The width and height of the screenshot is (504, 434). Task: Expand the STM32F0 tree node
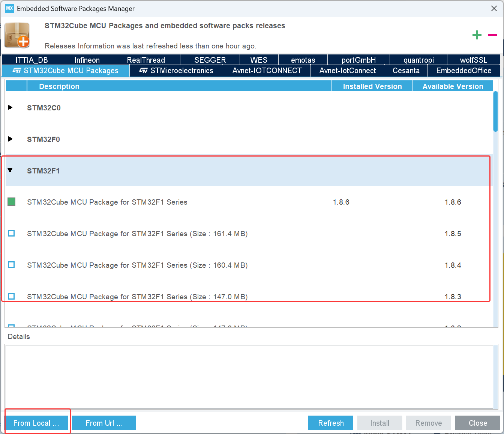point(10,139)
